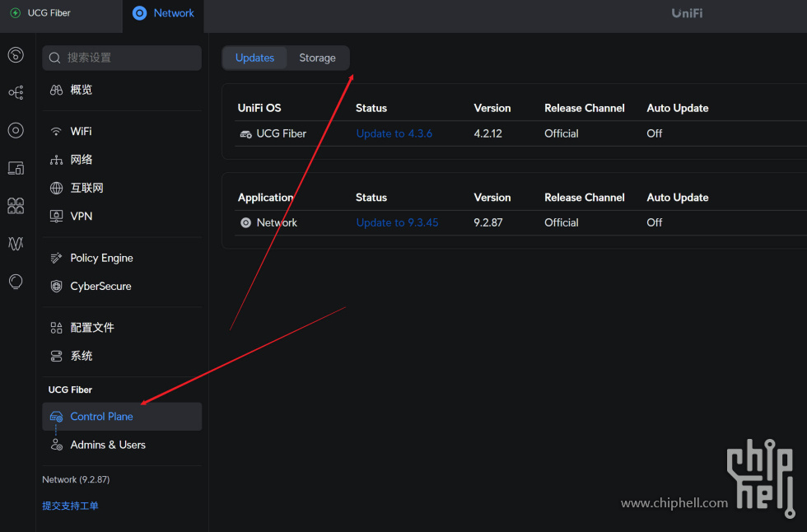Click the router icon in UCG Fiber row
The width and height of the screenshot is (807, 532).
point(245,134)
